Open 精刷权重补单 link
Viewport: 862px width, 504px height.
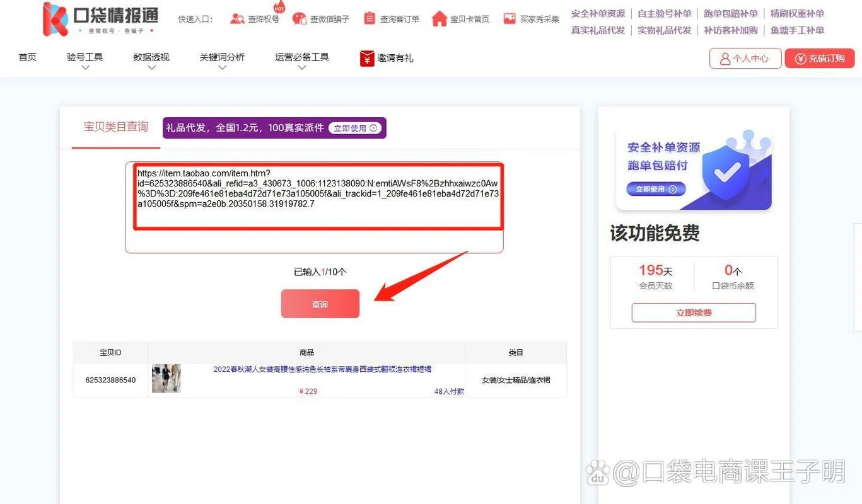click(x=797, y=13)
